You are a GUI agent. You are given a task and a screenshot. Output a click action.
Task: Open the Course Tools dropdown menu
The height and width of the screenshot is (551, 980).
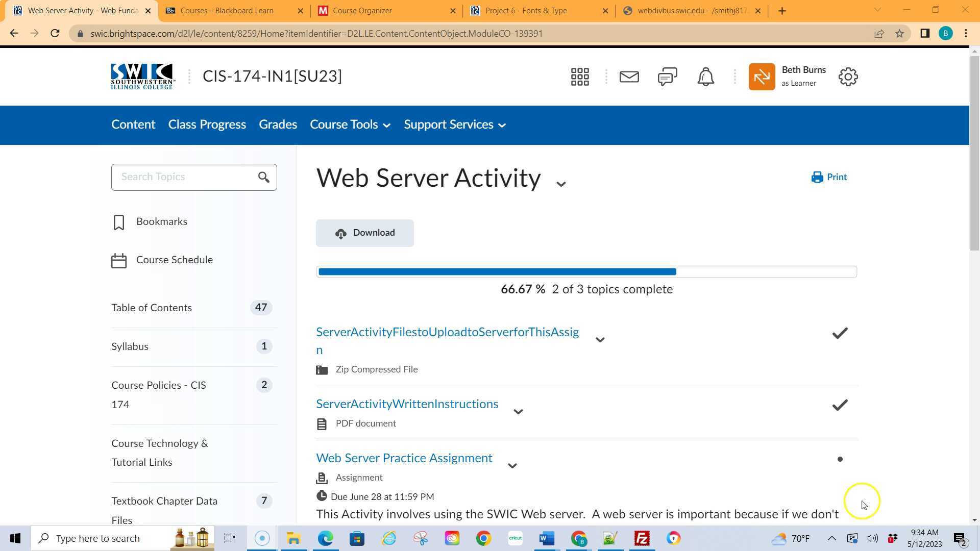(350, 125)
